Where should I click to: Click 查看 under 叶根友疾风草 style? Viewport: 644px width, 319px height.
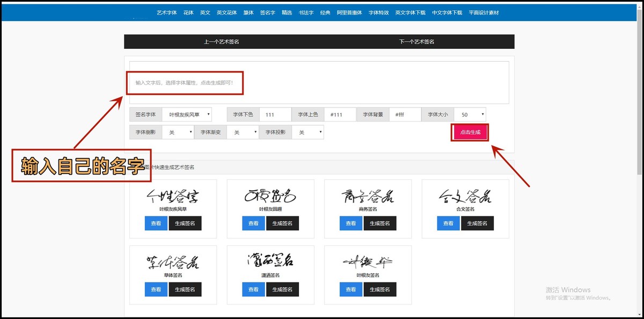click(x=156, y=223)
